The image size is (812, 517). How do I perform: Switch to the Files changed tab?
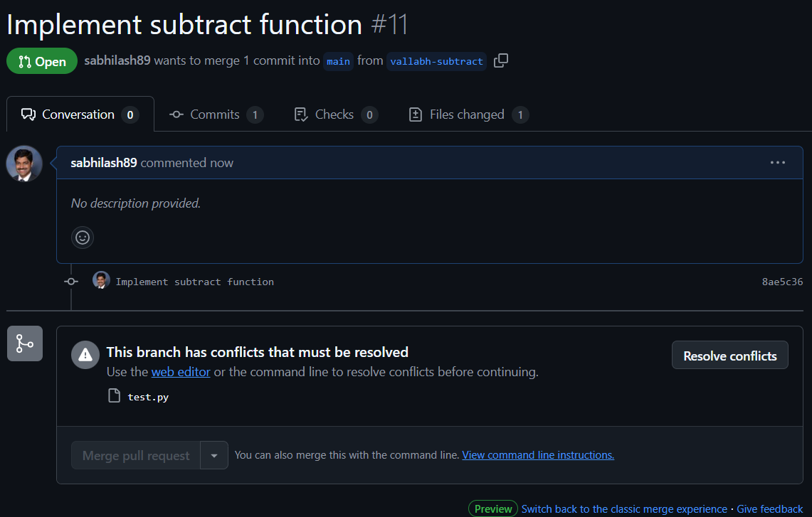[x=467, y=114]
